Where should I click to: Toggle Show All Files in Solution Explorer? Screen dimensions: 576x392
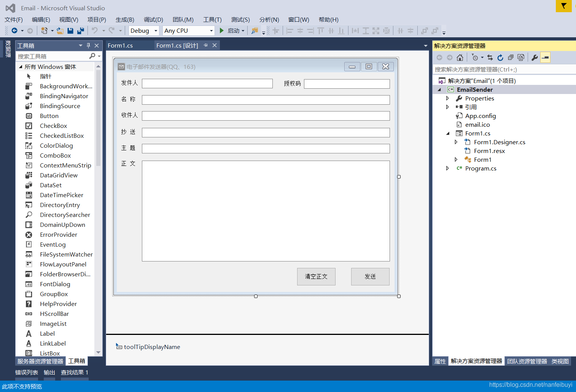tap(521, 57)
